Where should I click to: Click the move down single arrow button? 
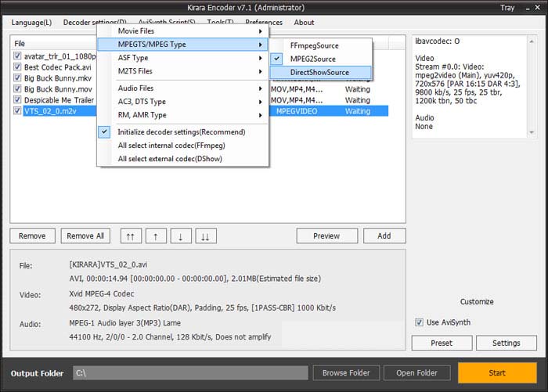point(181,236)
